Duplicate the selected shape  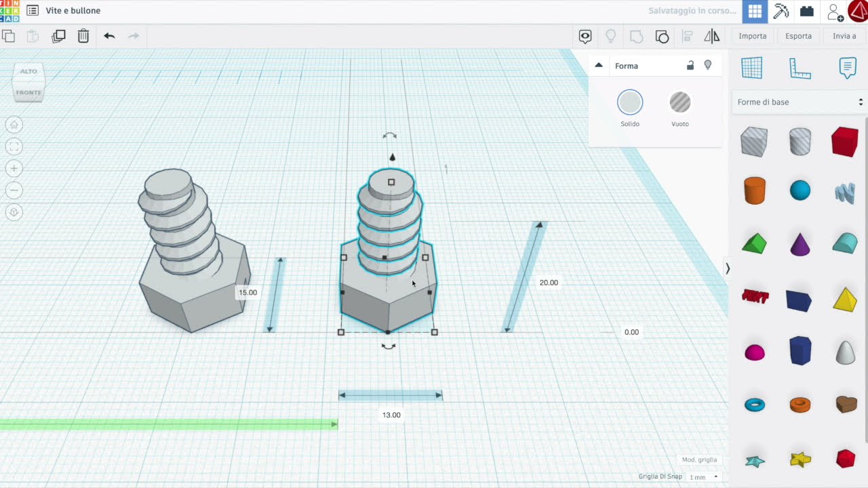click(x=58, y=36)
